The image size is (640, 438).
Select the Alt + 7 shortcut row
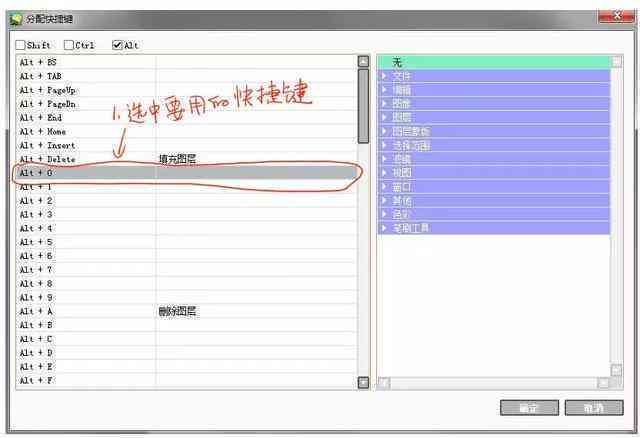click(187, 270)
